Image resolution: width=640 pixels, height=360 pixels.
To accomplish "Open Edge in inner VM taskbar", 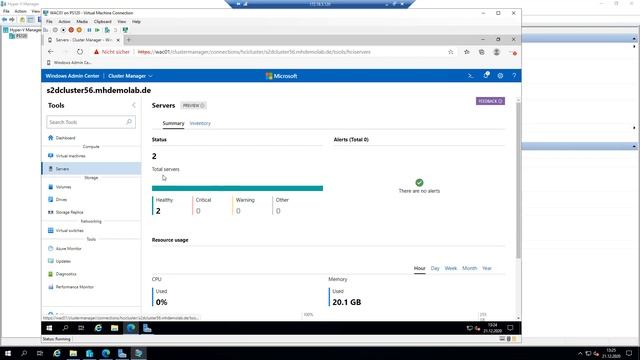I will [x=131, y=328].
